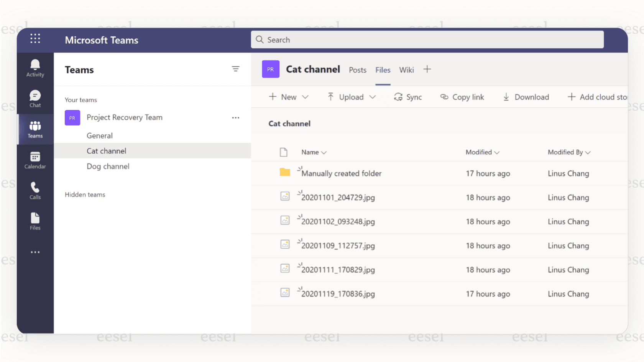Open the Files section in the sidebar
This screenshot has height=362, width=644.
(x=35, y=221)
